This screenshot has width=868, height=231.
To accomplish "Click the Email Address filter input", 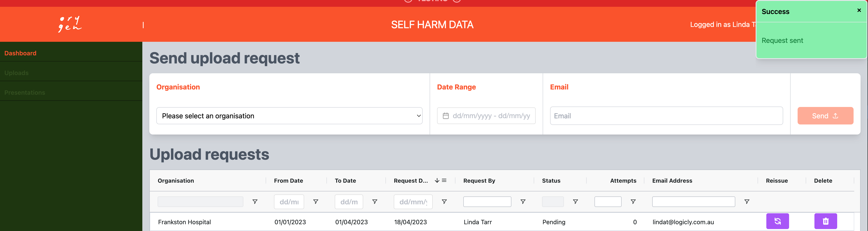I will coord(694,202).
